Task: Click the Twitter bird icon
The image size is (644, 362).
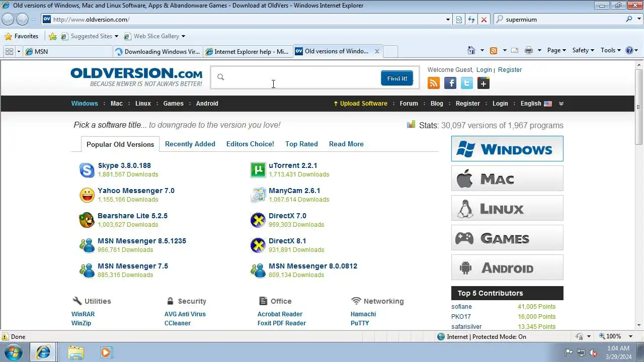Action: point(467,83)
